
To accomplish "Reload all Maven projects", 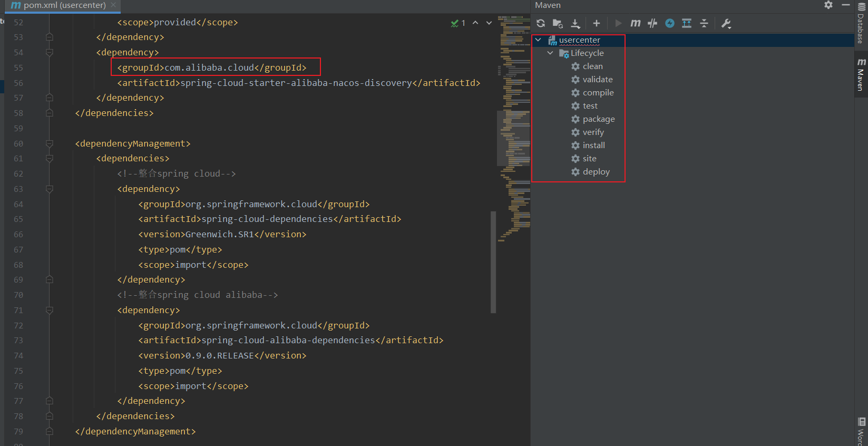I will pos(541,23).
